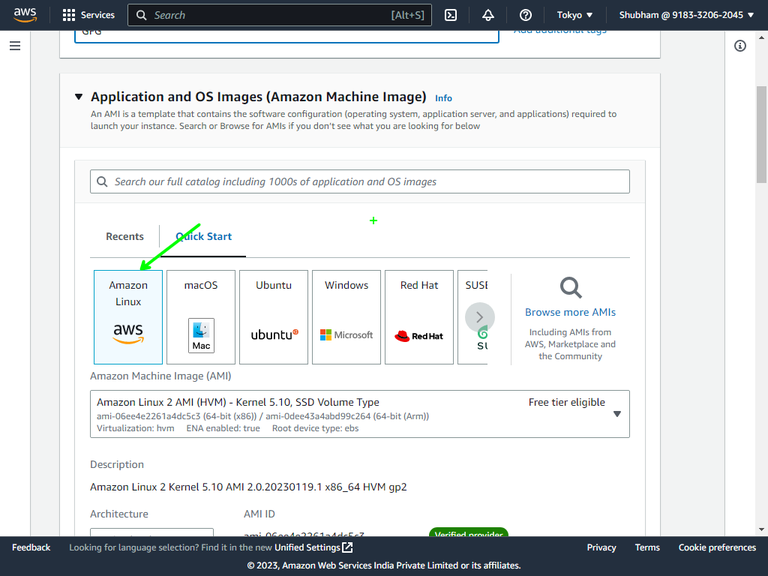This screenshot has height=576, width=768.
Task: Open the hamburger side navigation menu
Action: point(15,46)
